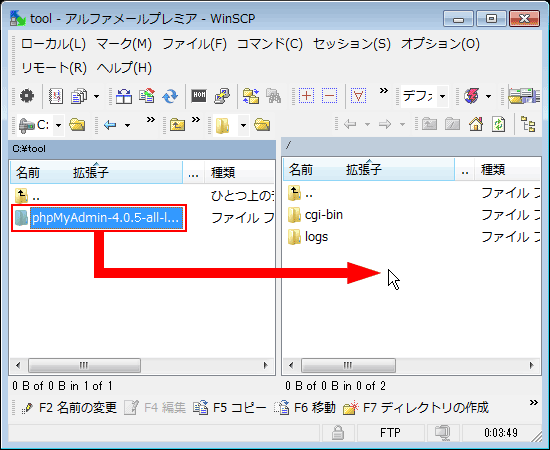The image size is (550, 450).
Task: Expand the local back history dropdown arrow
Action: pos(128,125)
